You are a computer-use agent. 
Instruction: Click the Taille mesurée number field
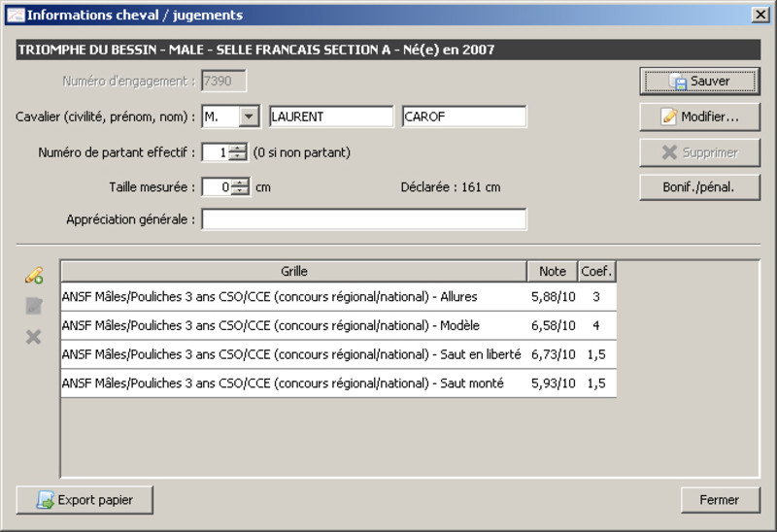(x=217, y=187)
